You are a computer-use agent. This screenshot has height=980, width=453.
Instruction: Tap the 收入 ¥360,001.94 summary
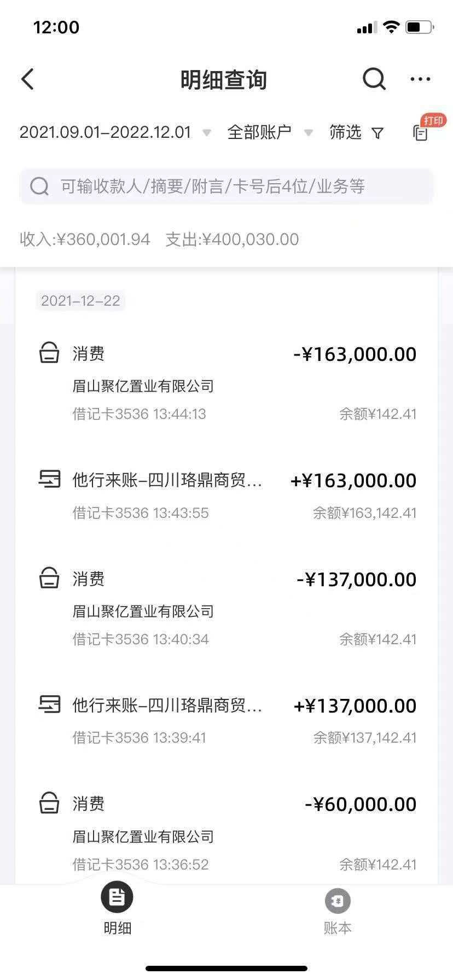tap(85, 240)
